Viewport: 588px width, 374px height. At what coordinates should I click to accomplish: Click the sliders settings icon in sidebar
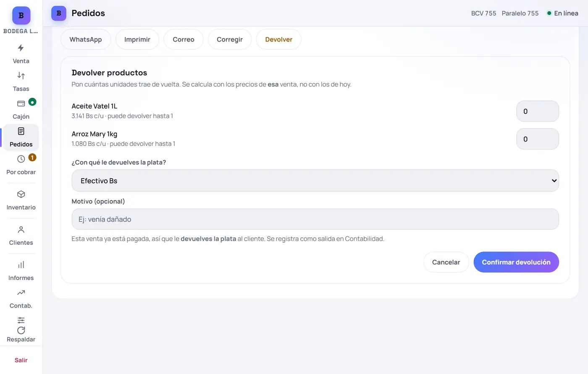pos(21,320)
